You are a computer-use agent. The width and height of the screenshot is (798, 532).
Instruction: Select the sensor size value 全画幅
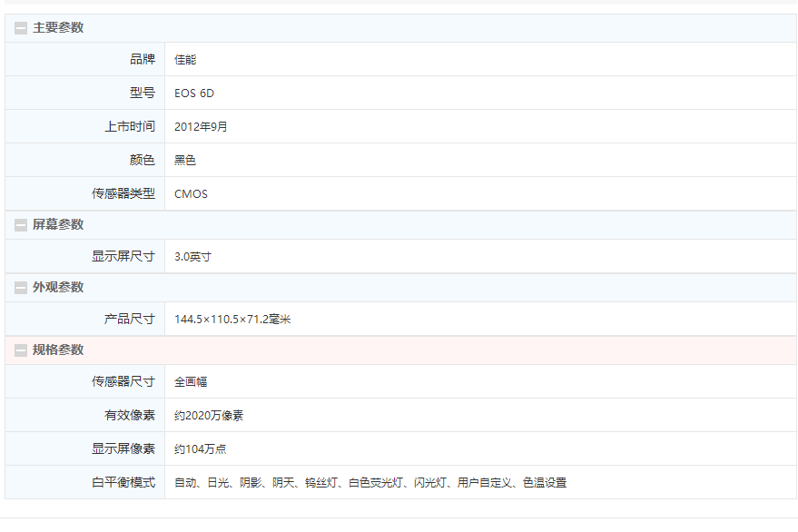(x=191, y=382)
